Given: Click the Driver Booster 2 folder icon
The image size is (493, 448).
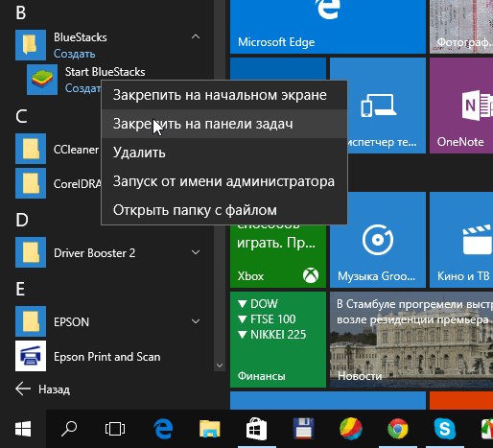Looking at the screenshot, I should [x=31, y=252].
